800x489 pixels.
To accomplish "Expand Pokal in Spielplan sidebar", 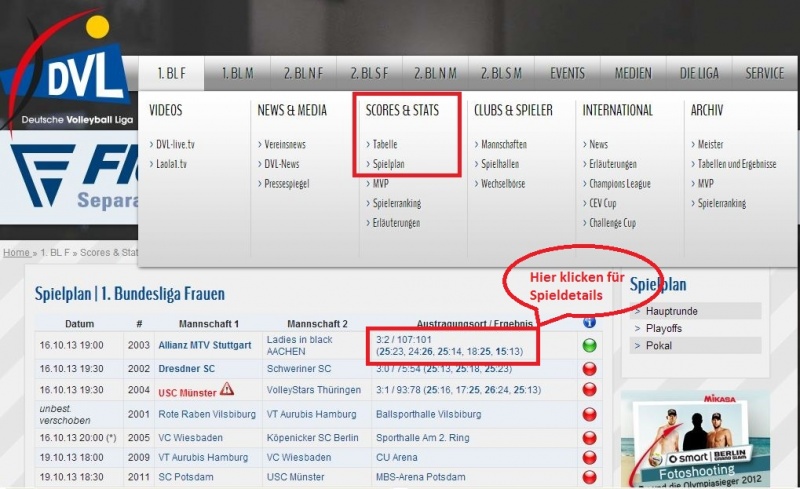I will click(661, 344).
